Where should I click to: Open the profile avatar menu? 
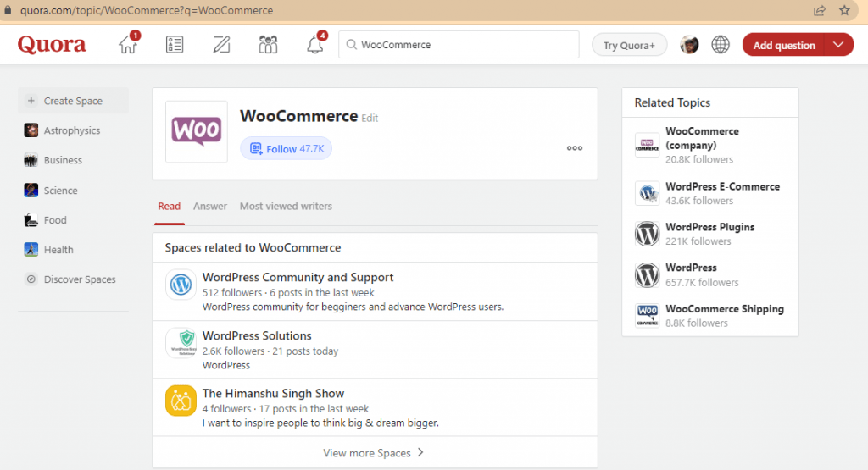[x=689, y=45]
